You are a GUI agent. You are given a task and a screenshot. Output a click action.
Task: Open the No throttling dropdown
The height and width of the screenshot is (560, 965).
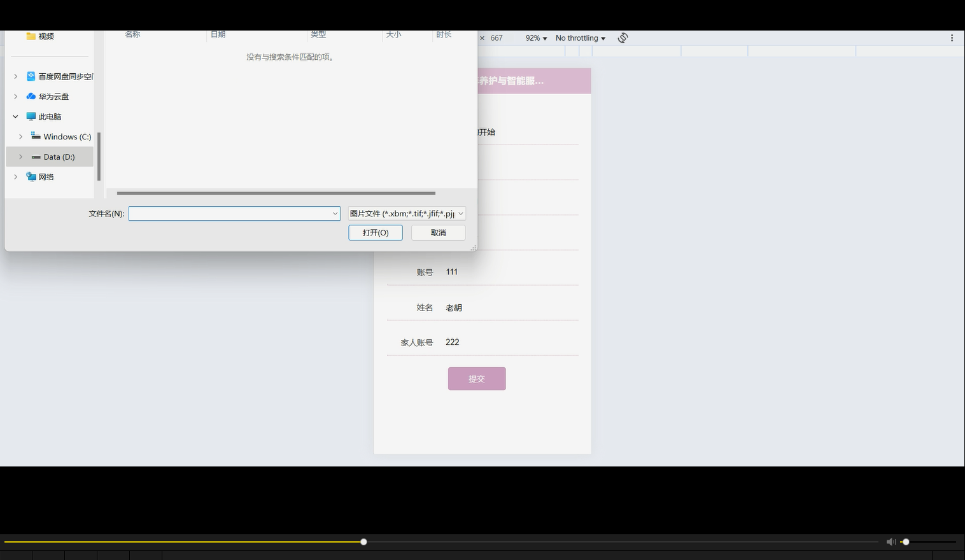(581, 38)
